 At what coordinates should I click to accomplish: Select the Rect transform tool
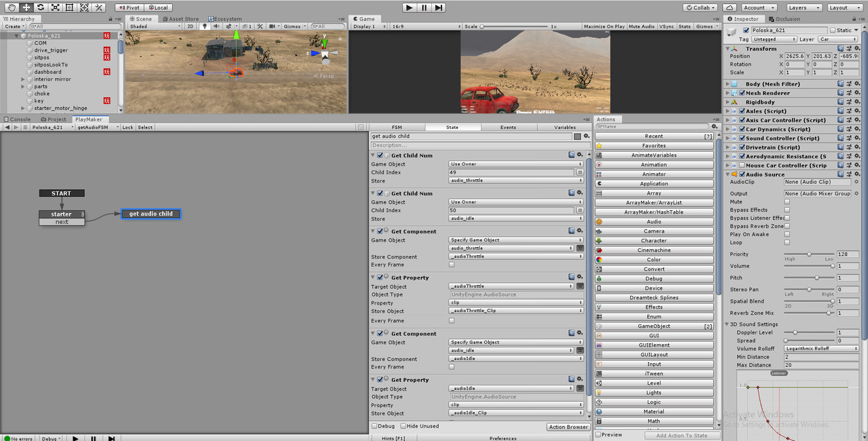coord(69,7)
